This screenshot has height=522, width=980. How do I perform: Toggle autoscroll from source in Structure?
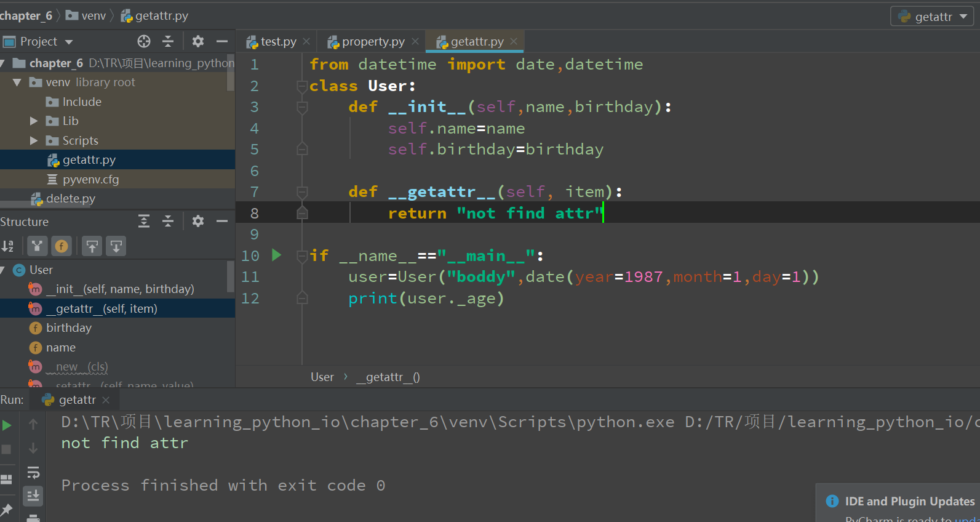tap(116, 246)
